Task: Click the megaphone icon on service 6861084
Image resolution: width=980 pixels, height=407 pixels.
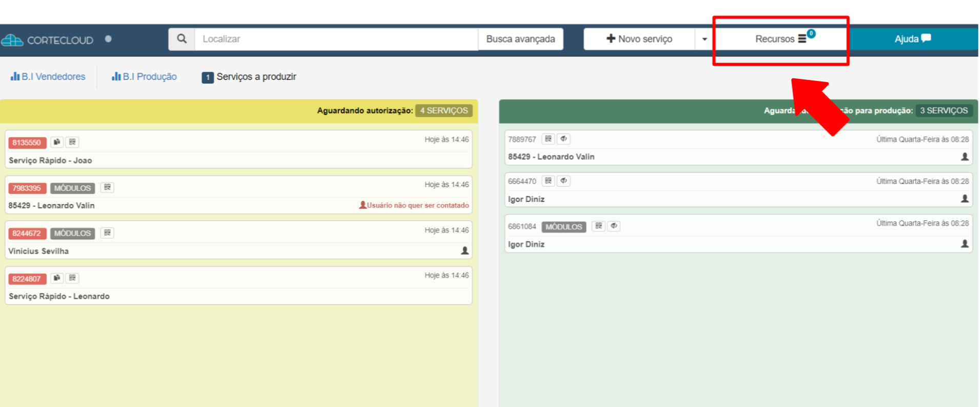Action: [614, 226]
